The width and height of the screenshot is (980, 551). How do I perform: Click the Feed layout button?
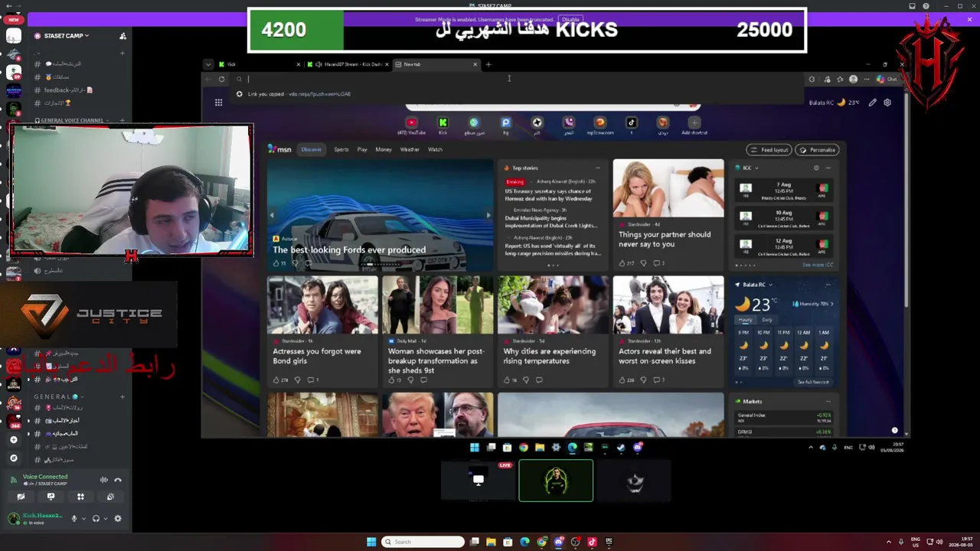pos(769,150)
